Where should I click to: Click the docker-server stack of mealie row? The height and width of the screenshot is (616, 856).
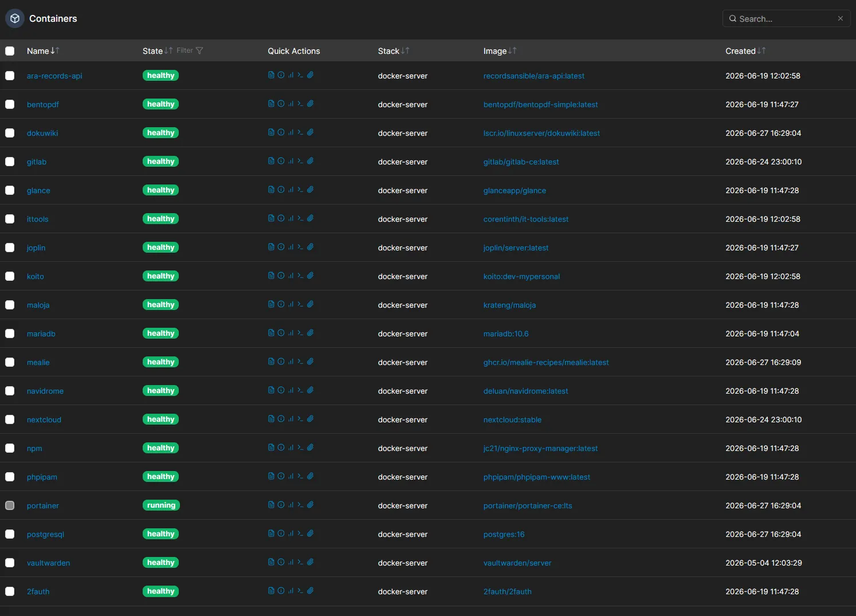[403, 362]
